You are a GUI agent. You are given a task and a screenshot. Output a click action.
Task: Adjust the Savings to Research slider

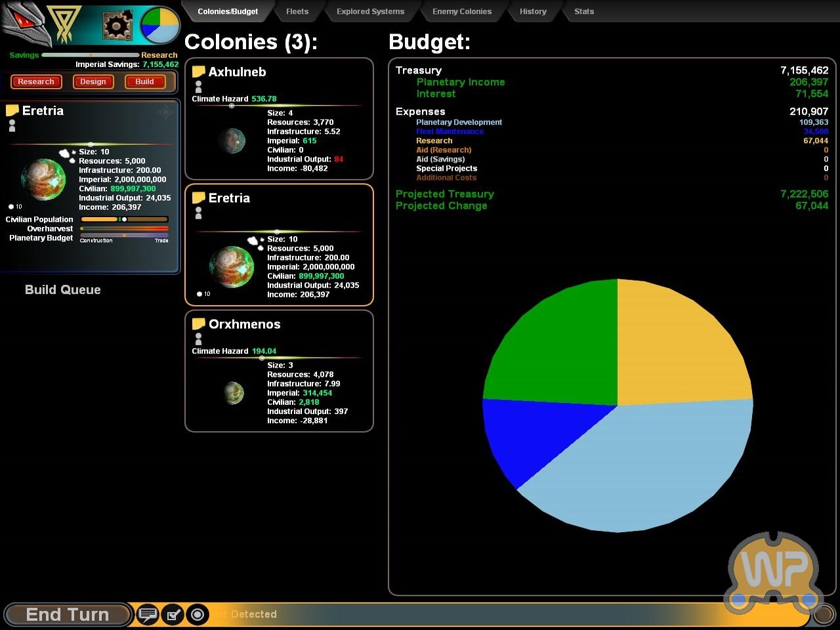click(91, 55)
